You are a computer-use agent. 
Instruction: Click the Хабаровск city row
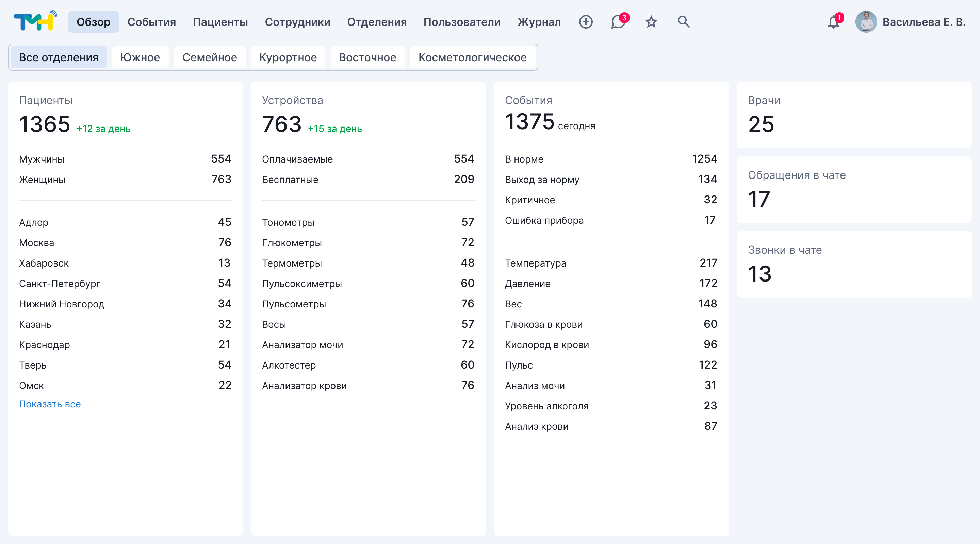[125, 263]
